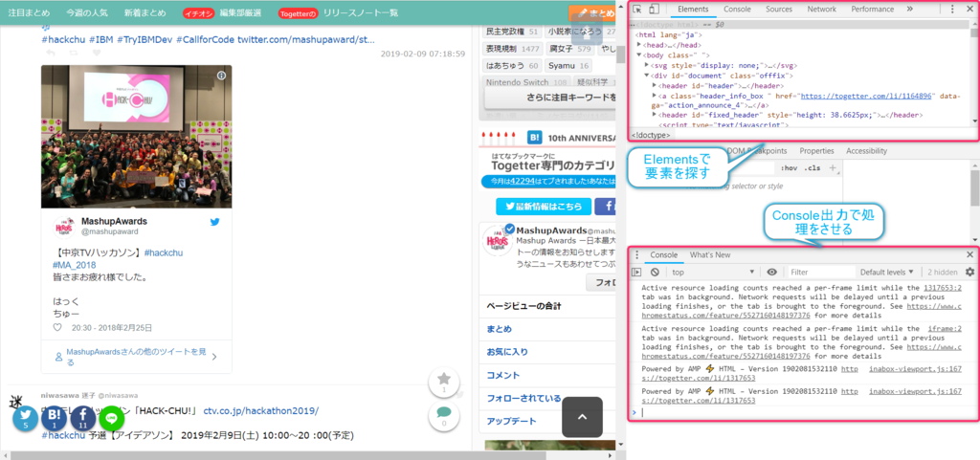Toggle the .cls classes button
This screenshot has height=460, width=980.
[x=812, y=168]
